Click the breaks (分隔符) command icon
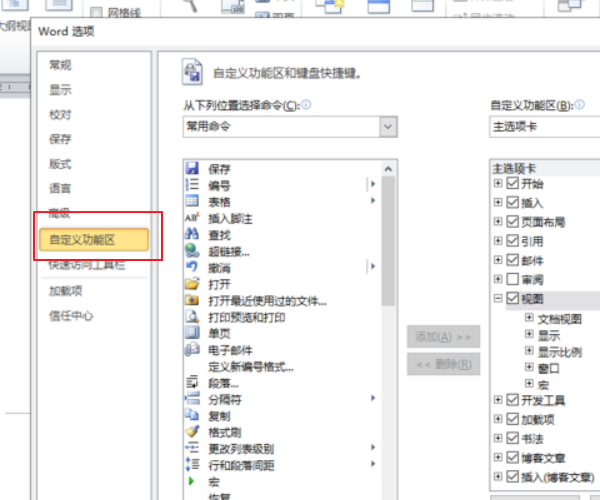 click(192, 398)
